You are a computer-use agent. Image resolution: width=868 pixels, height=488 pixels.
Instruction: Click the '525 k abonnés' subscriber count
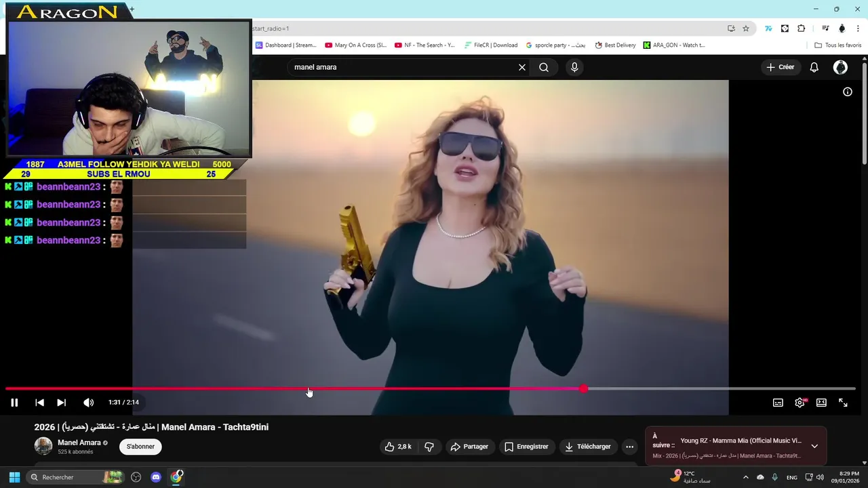click(x=75, y=452)
